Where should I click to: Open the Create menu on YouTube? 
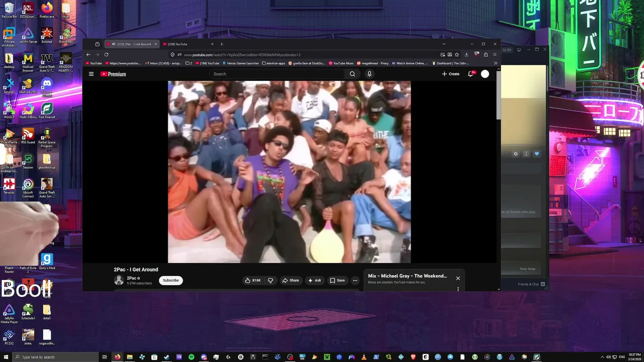[x=451, y=74]
